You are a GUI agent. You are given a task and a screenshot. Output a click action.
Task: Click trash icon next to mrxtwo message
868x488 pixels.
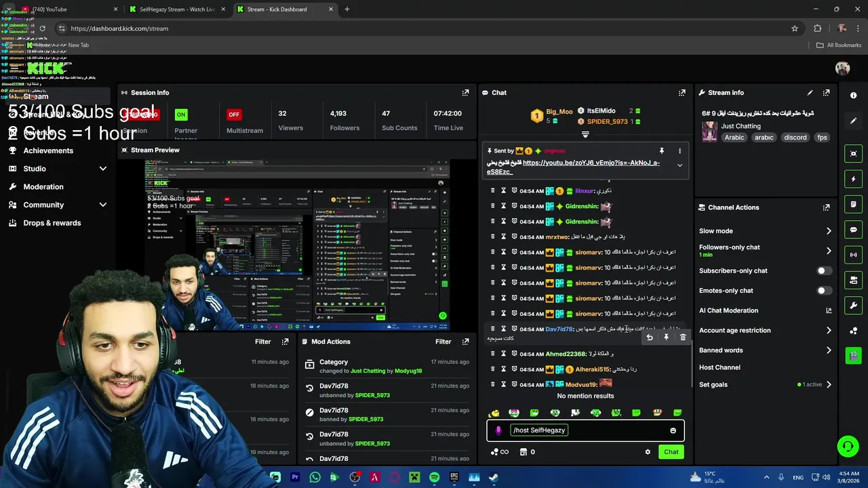click(x=493, y=237)
